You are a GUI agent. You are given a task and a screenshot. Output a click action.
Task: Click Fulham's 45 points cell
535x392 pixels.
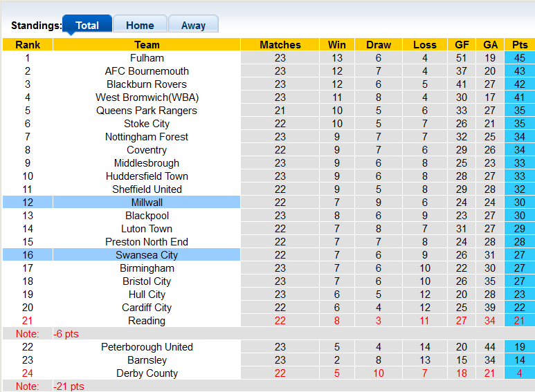519,58
